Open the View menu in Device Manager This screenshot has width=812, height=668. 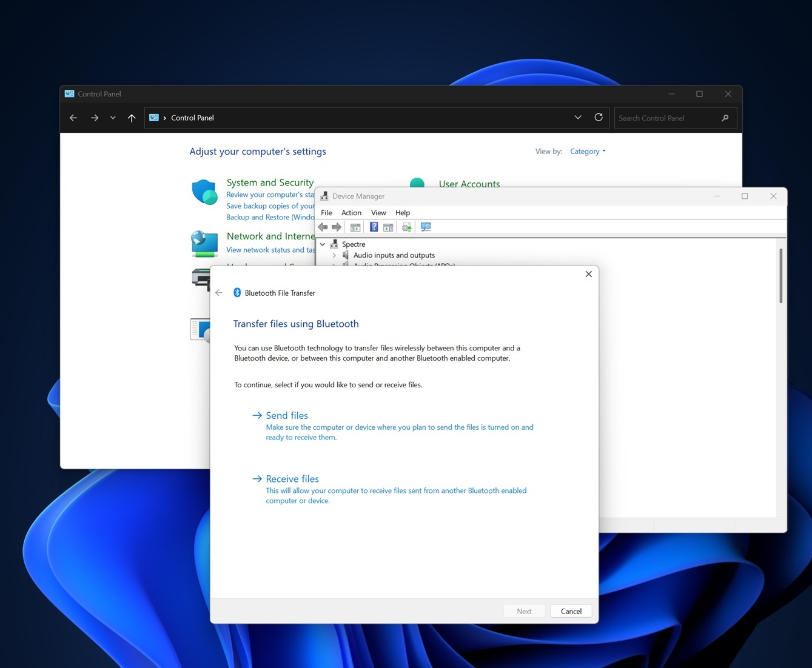pyautogui.click(x=378, y=213)
